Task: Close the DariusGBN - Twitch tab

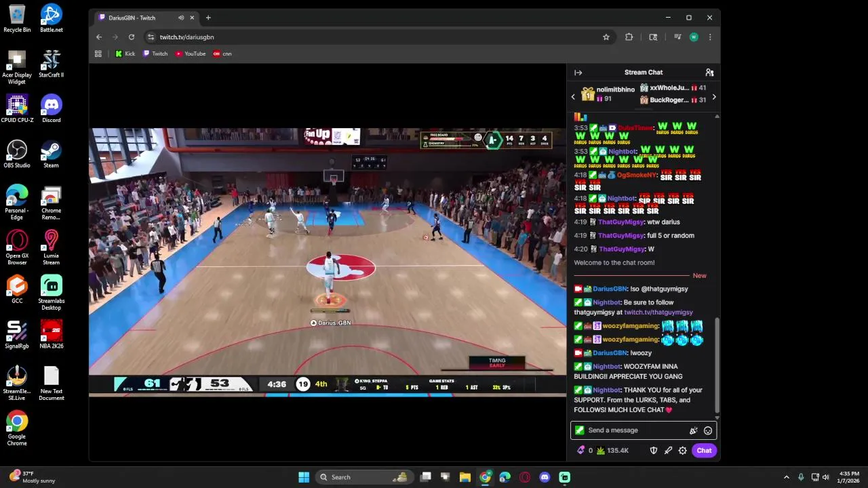Action: tap(192, 18)
